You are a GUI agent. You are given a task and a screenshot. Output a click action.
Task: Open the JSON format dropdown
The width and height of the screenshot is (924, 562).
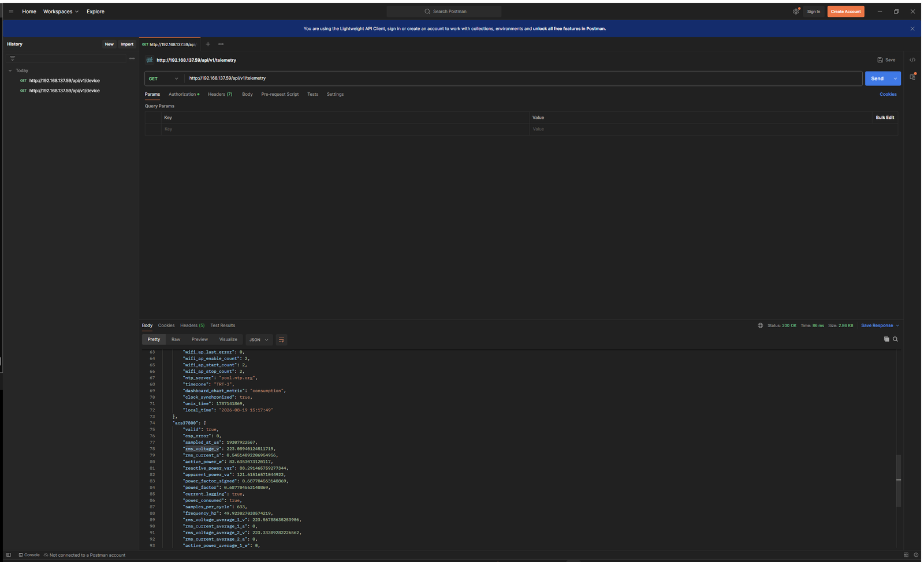[x=259, y=340]
